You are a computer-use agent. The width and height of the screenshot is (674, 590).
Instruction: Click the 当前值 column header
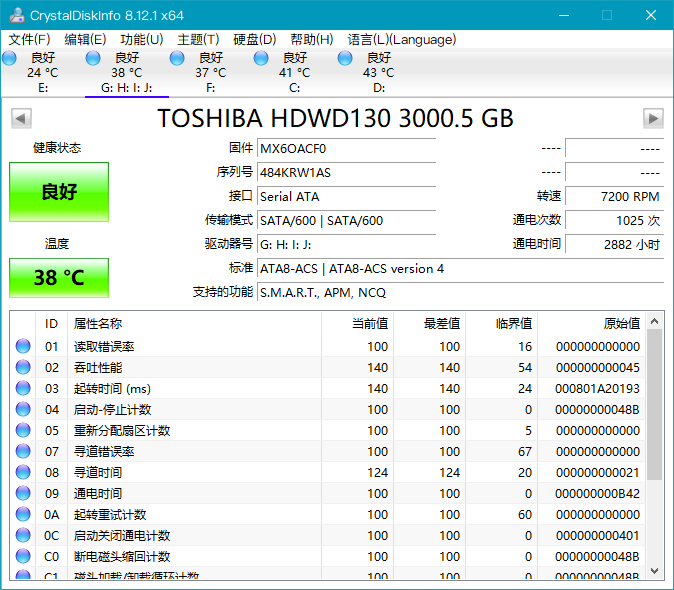coord(358,323)
